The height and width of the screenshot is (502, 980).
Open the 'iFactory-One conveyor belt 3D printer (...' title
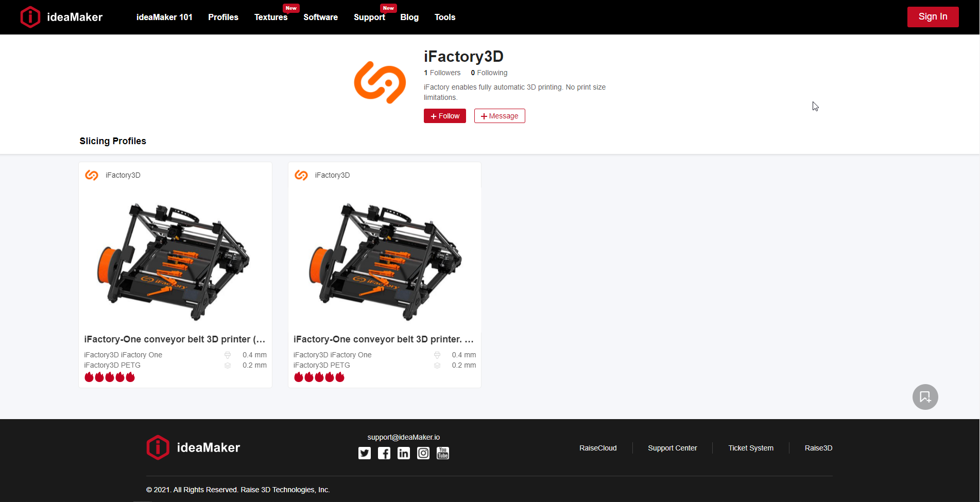(x=175, y=339)
